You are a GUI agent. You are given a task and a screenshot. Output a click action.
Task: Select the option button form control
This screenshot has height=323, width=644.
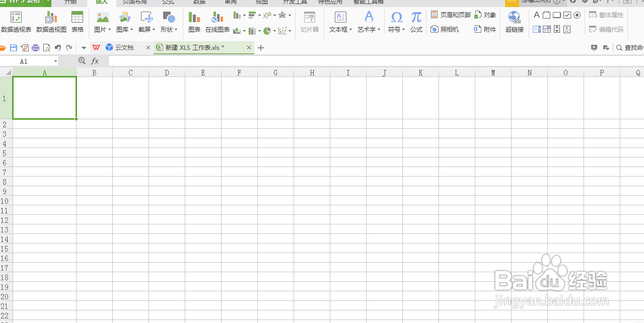[x=577, y=15]
